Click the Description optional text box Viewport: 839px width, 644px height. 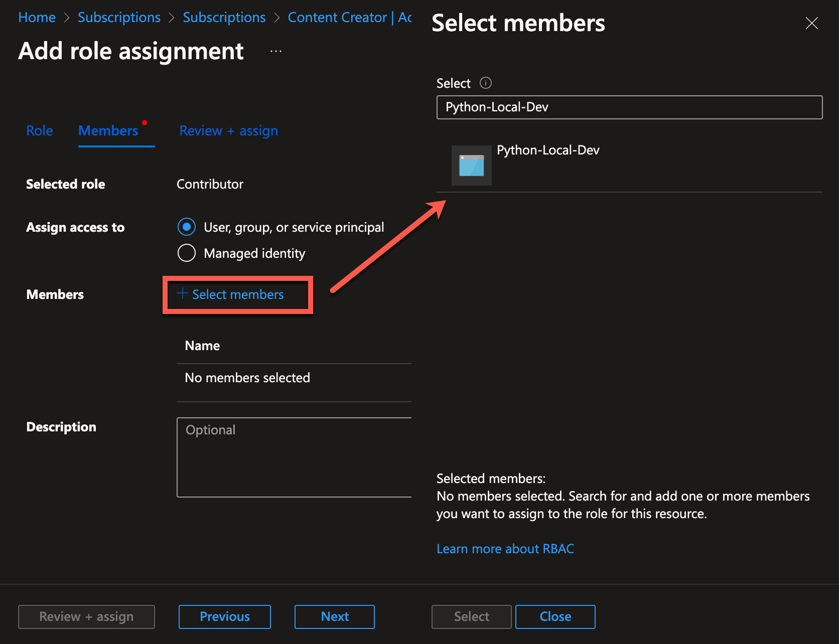point(294,457)
